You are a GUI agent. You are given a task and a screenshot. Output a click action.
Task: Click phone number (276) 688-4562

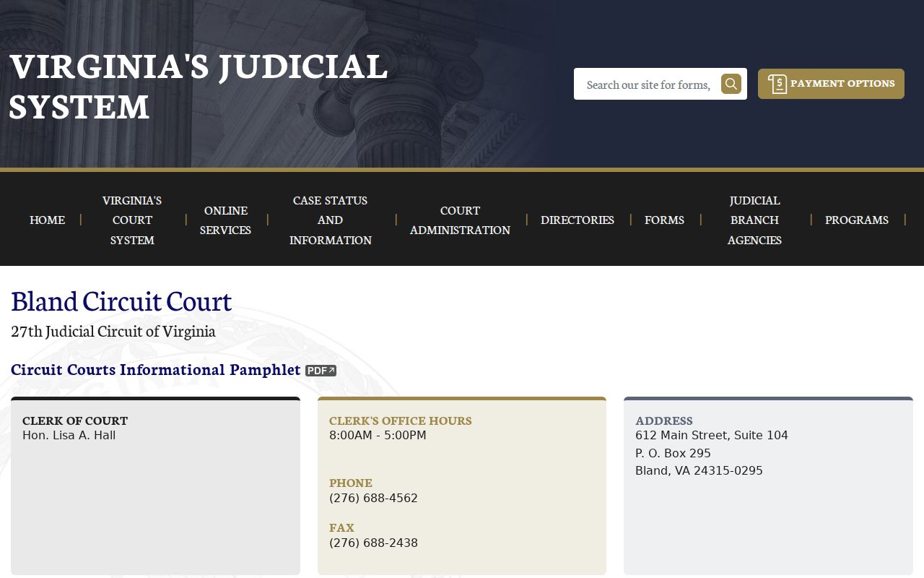point(373,498)
